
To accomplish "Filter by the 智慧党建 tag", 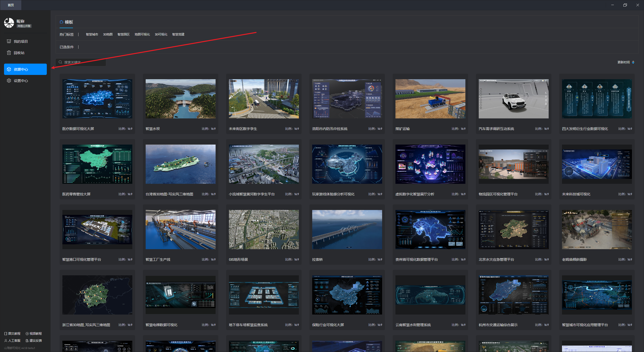I will tap(178, 34).
